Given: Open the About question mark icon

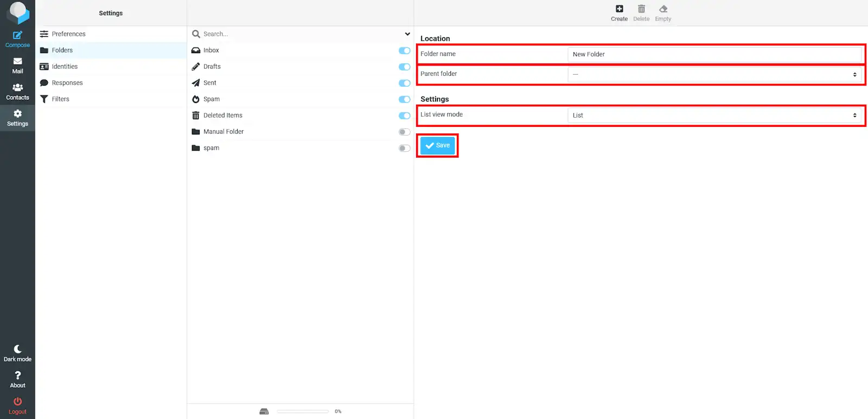Looking at the screenshot, I should (17, 376).
